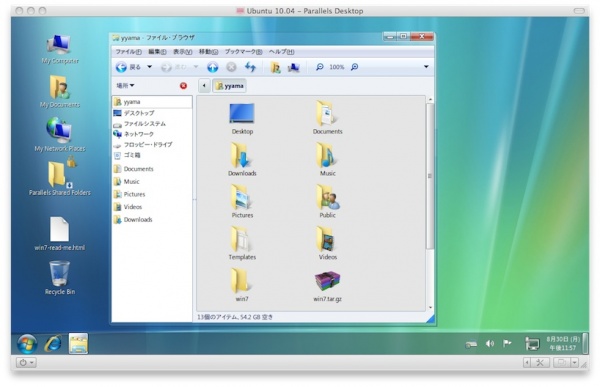Open the view mode dropdown at toolbar end
This screenshot has height=387, width=600.
[426, 67]
